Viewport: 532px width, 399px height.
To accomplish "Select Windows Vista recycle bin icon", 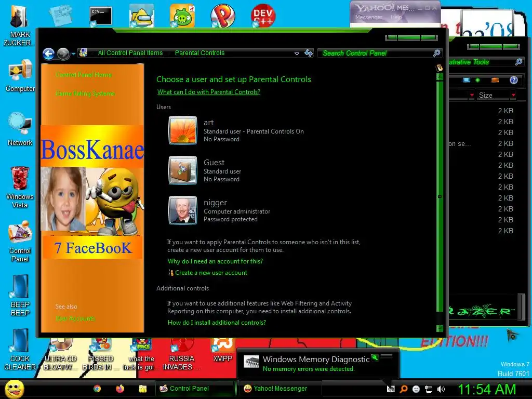I will pyautogui.click(x=20, y=188).
